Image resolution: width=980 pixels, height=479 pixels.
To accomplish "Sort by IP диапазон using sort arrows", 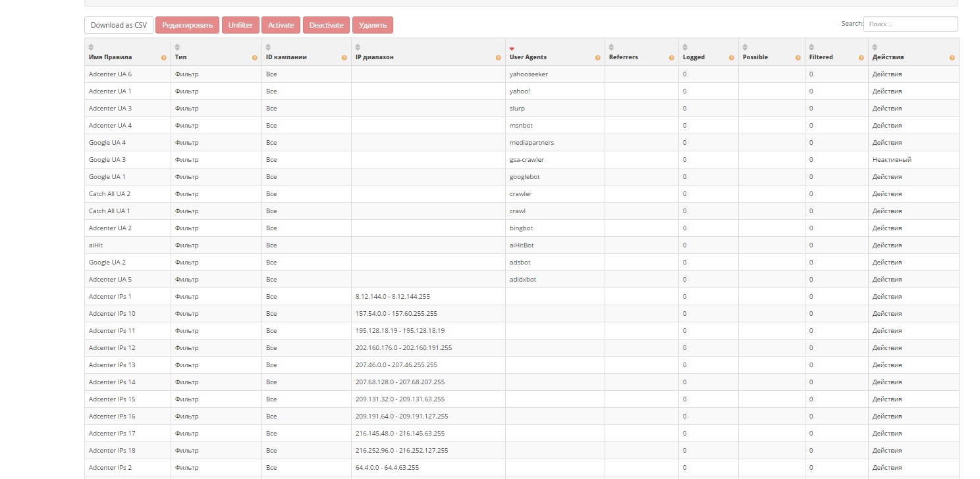I will 358,47.
